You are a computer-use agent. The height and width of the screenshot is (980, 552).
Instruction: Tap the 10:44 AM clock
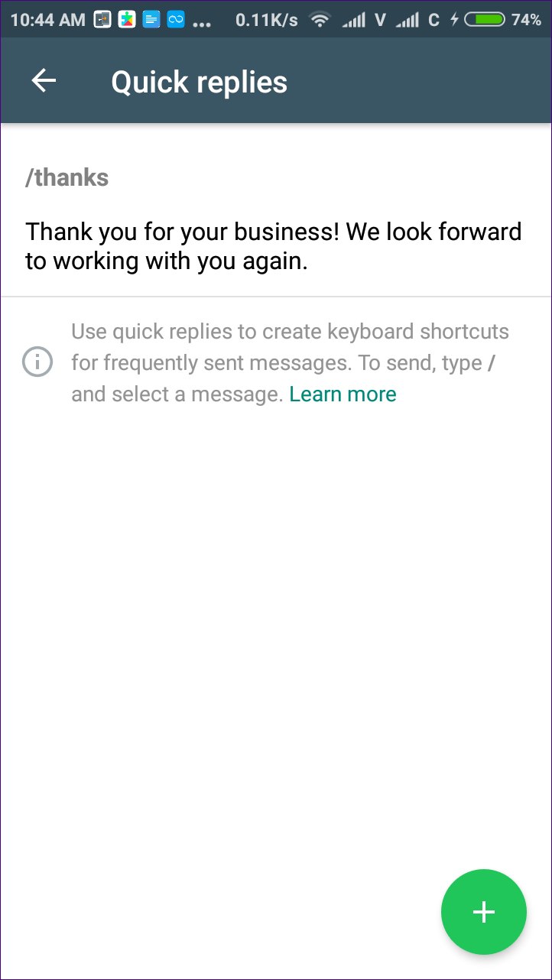click(x=48, y=20)
